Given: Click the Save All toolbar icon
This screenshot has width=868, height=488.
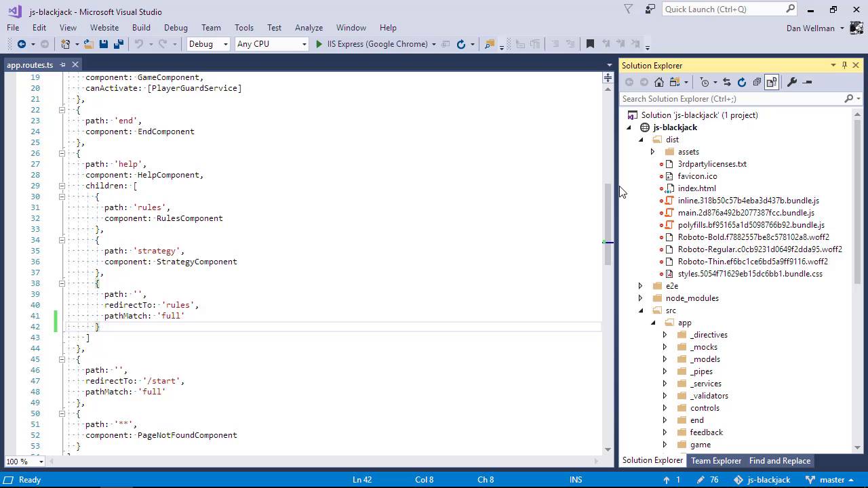Looking at the screenshot, I should point(118,44).
